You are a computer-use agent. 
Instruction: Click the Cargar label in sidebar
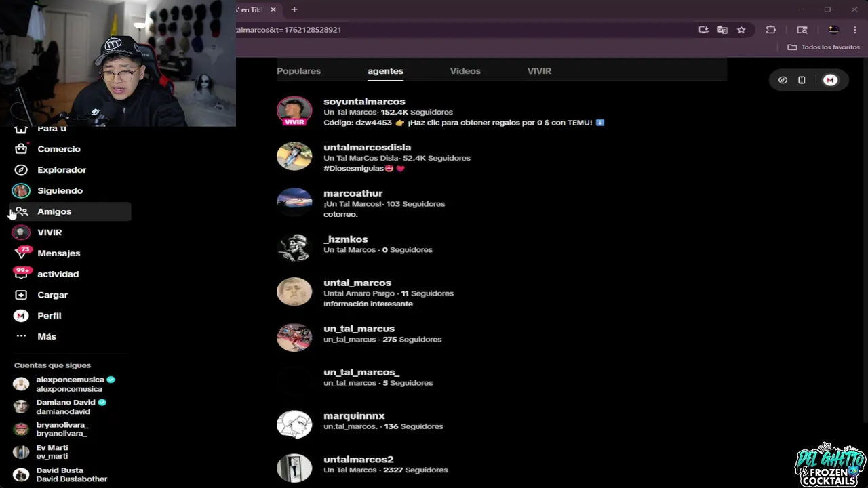pyautogui.click(x=52, y=295)
